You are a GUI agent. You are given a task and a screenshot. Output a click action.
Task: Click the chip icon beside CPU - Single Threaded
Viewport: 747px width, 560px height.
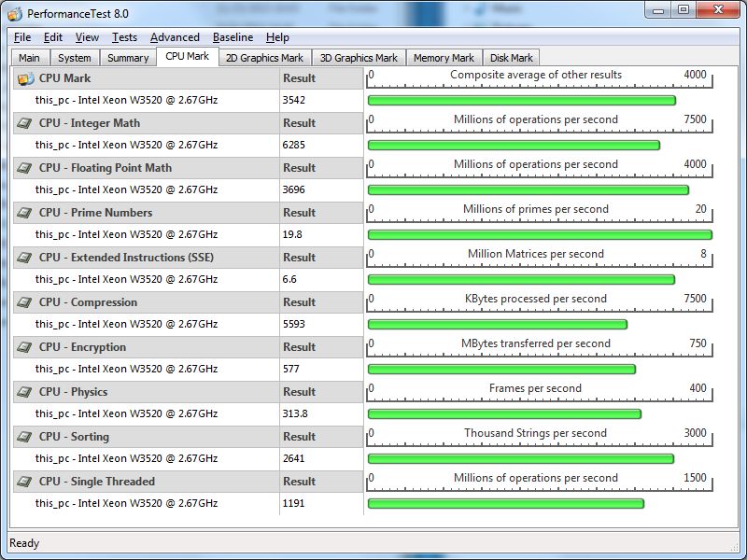tap(24, 482)
